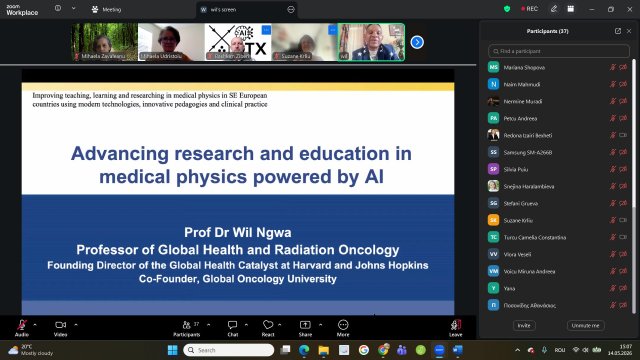This screenshot has height=360, width=640.
Task: Expand the Participants options caret
Action: [x=209, y=324]
